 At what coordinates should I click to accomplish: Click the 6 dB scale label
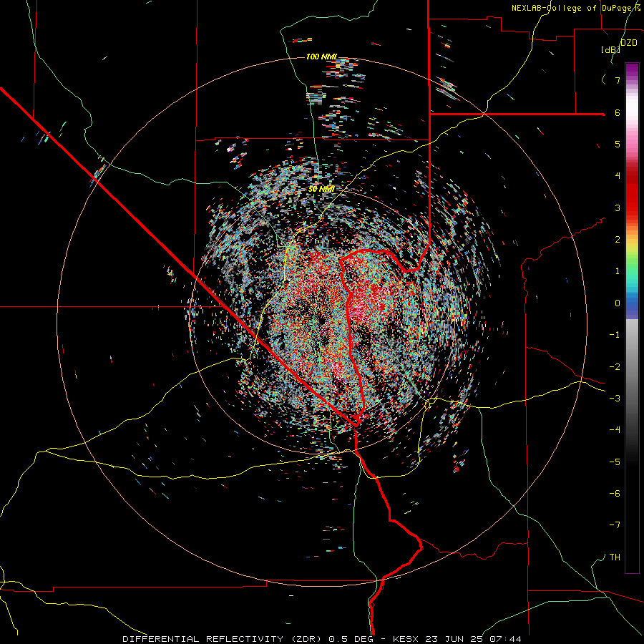tap(618, 112)
